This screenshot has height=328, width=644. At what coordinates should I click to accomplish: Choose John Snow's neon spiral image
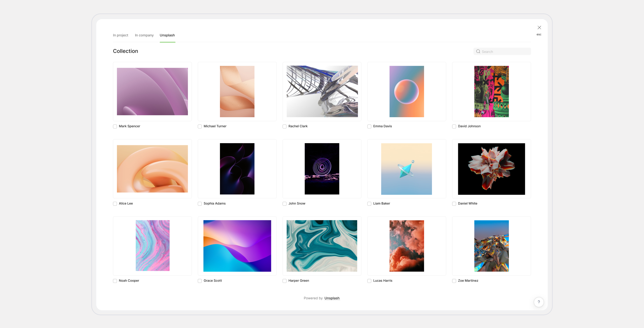tap(322, 169)
